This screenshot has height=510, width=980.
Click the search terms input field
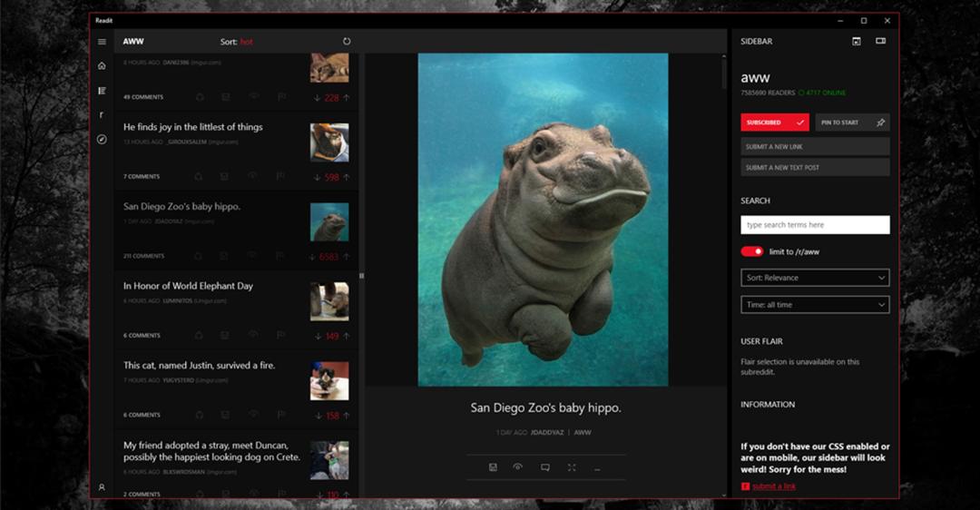pyautogui.click(x=815, y=225)
